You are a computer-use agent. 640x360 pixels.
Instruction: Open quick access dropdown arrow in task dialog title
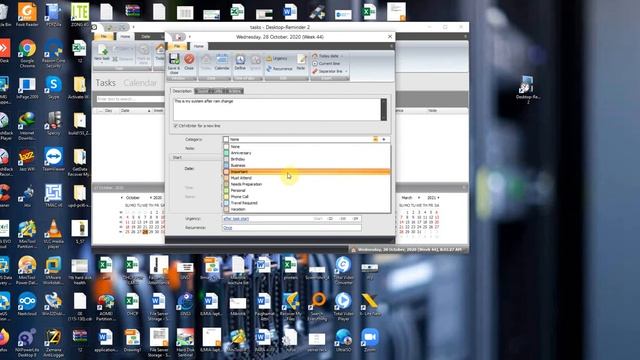coord(190,37)
